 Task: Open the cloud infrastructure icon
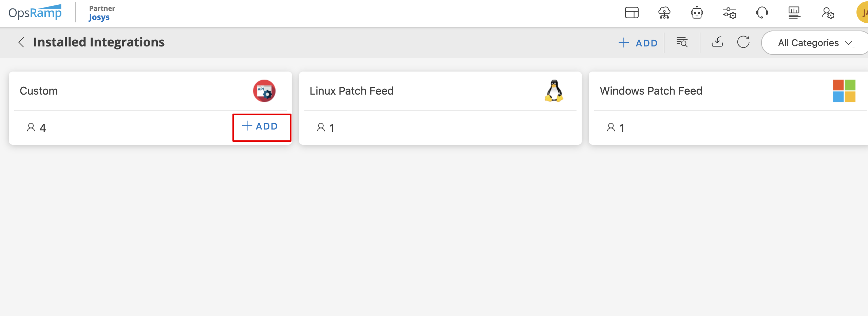[664, 13]
